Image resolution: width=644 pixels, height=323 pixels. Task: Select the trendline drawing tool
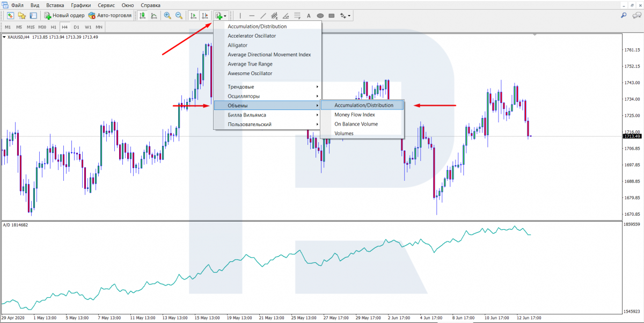[x=263, y=16]
